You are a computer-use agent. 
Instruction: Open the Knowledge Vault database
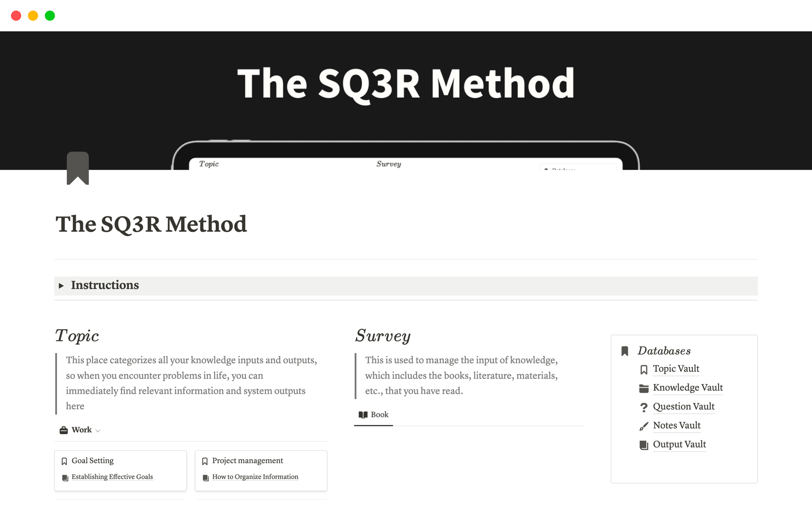click(688, 387)
